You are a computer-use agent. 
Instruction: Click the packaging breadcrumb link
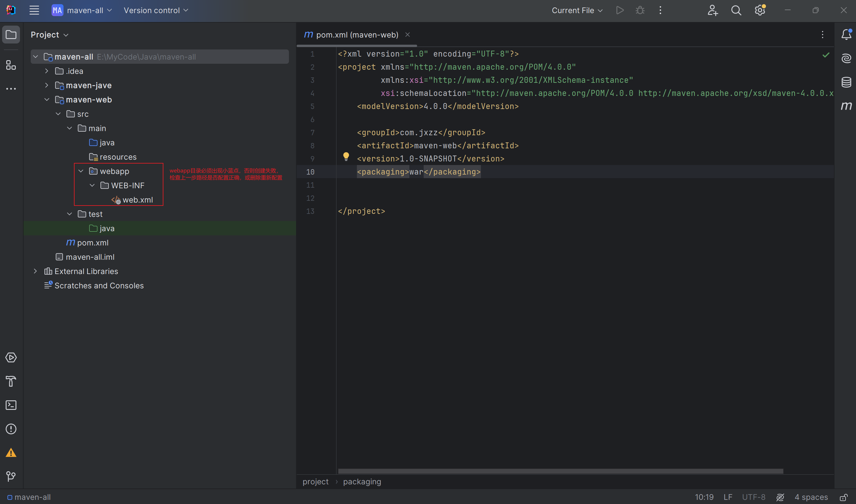(362, 482)
